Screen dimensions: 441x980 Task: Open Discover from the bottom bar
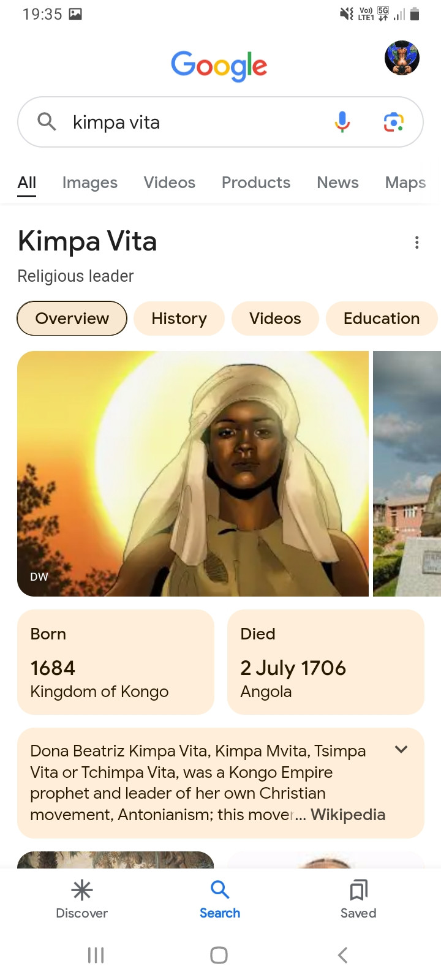pos(82,899)
